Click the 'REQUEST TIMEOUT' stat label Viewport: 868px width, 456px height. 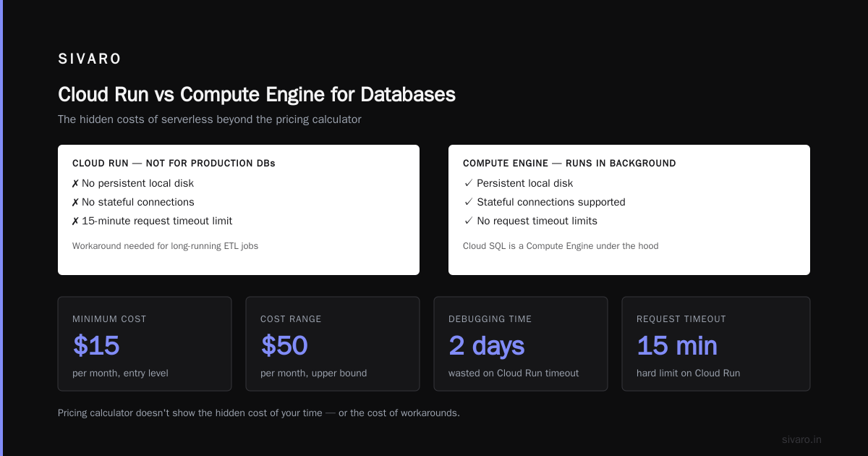(x=681, y=319)
